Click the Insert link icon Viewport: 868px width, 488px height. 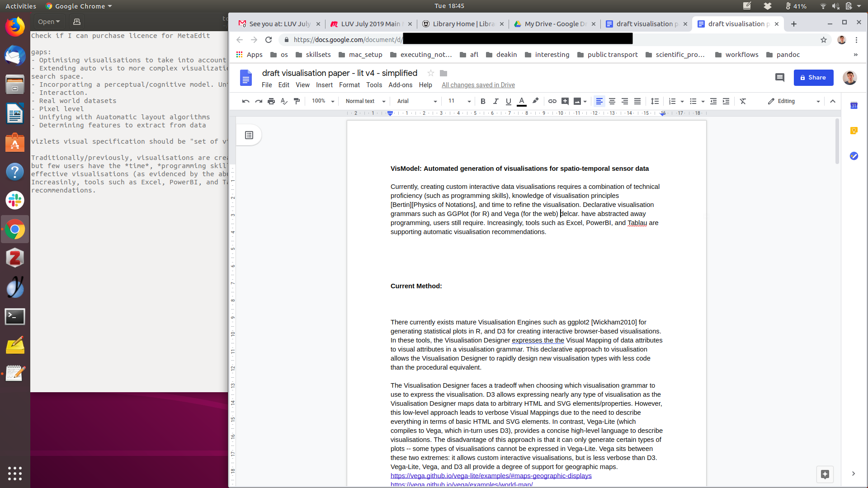click(x=552, y=101)
